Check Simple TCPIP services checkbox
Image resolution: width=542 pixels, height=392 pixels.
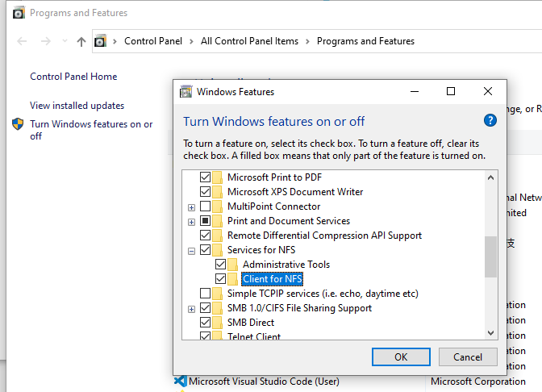click(205, 294)
